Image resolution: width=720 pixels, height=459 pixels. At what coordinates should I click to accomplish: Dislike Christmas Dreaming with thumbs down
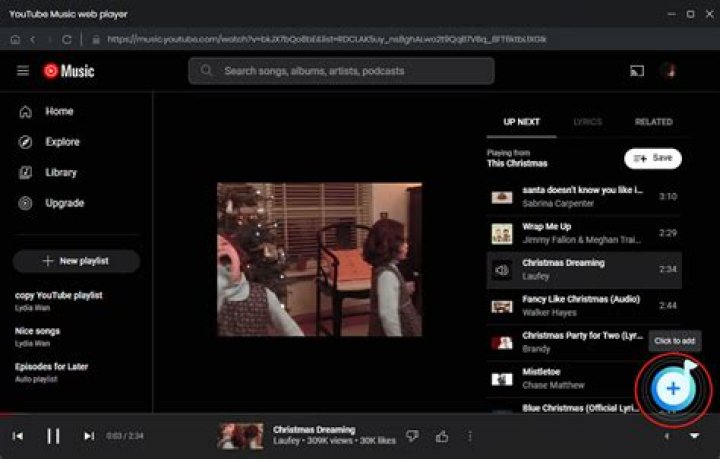click(412, 436)
